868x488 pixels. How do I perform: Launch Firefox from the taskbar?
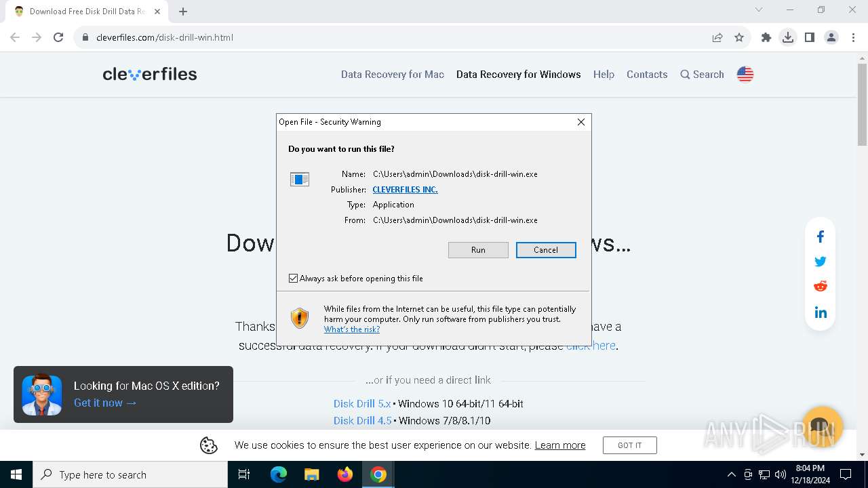tap(344, 474)
